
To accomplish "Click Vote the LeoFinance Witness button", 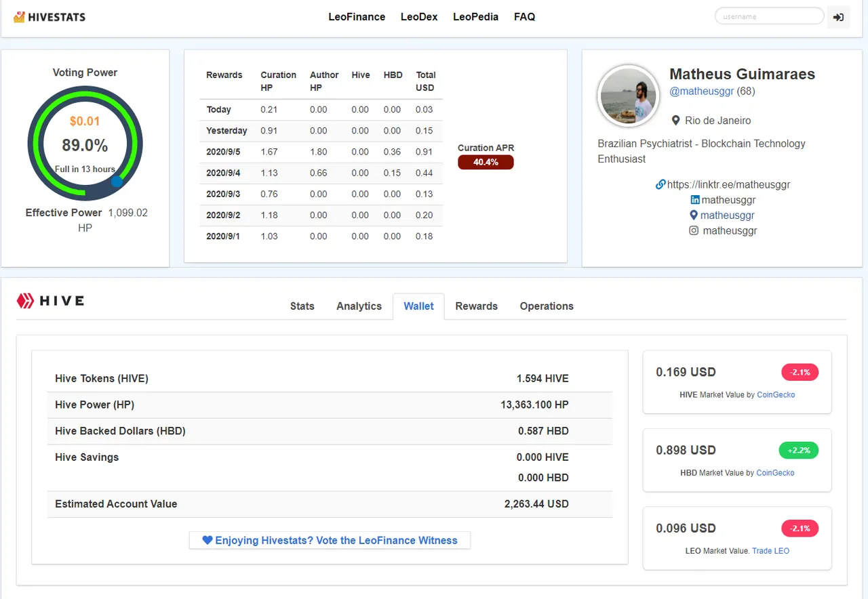I will point(330,540).
